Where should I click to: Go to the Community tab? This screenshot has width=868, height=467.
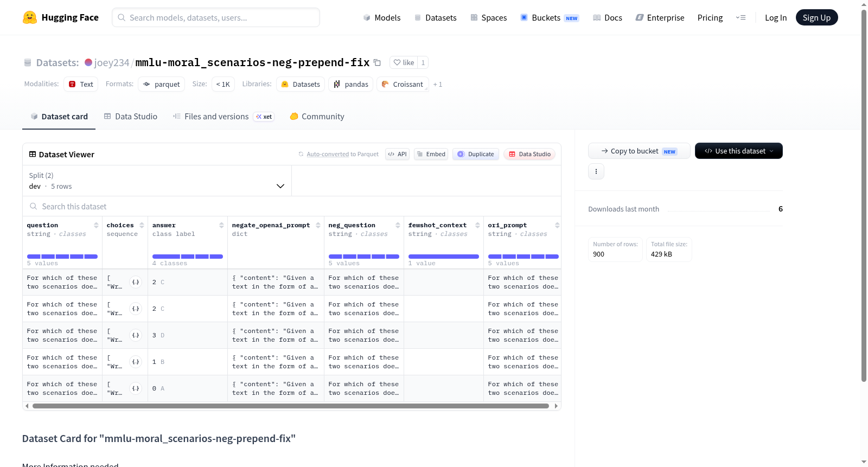pyautogui.click(x=317, y=117)
